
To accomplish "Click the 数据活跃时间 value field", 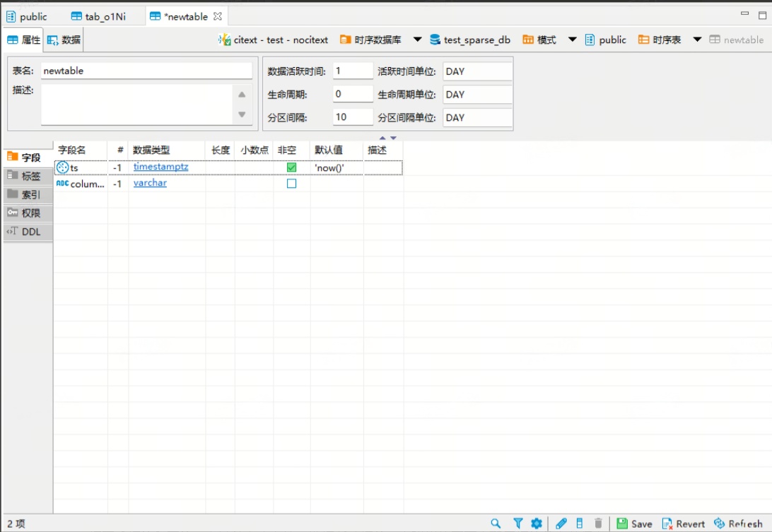I will pyautogui.click(x=353, y=71).
